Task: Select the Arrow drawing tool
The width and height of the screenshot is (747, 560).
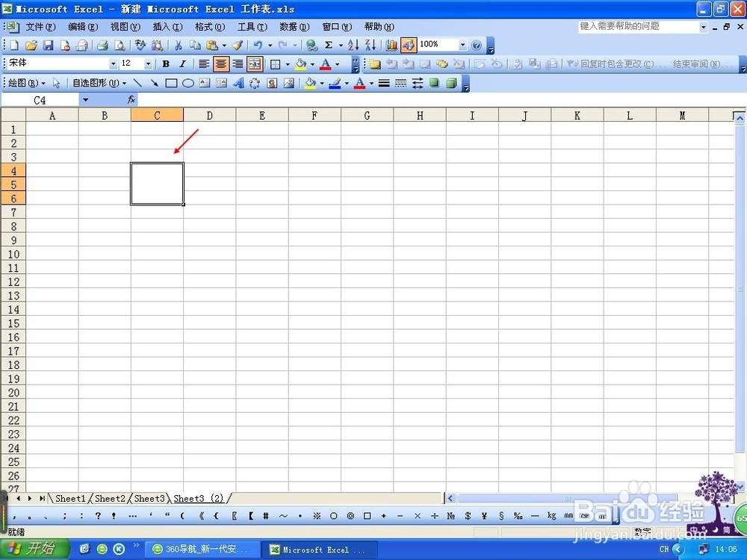Action: 154,83
